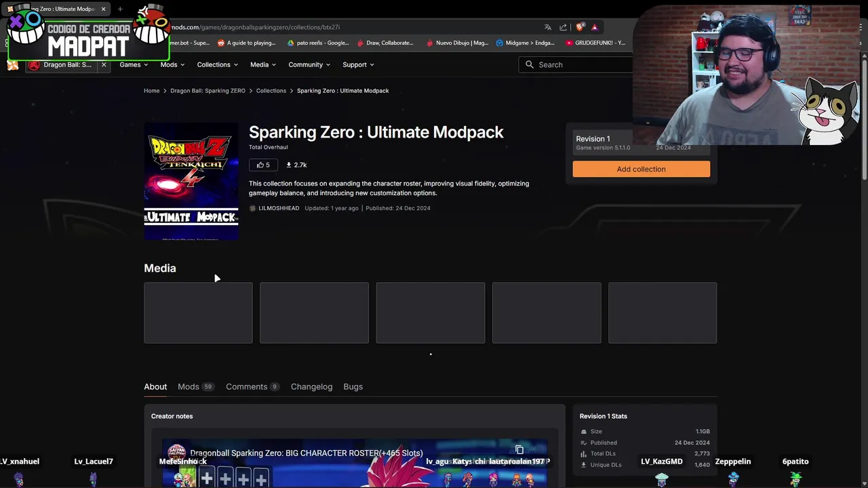
Task: Click the downloads count icon 2.7k
Action: 289,165
